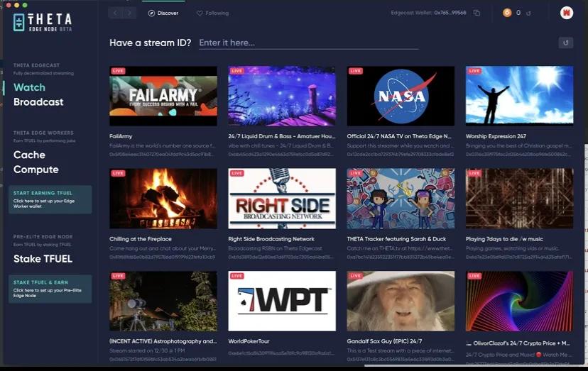This screenshot has height=371, width=588.
Task: Select Cache under Edge Workers
Action: (29, 155)
